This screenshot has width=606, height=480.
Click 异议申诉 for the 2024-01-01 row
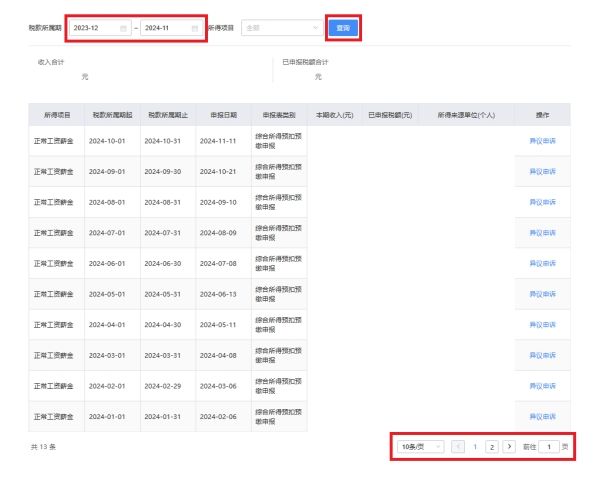tap(542, 417)
